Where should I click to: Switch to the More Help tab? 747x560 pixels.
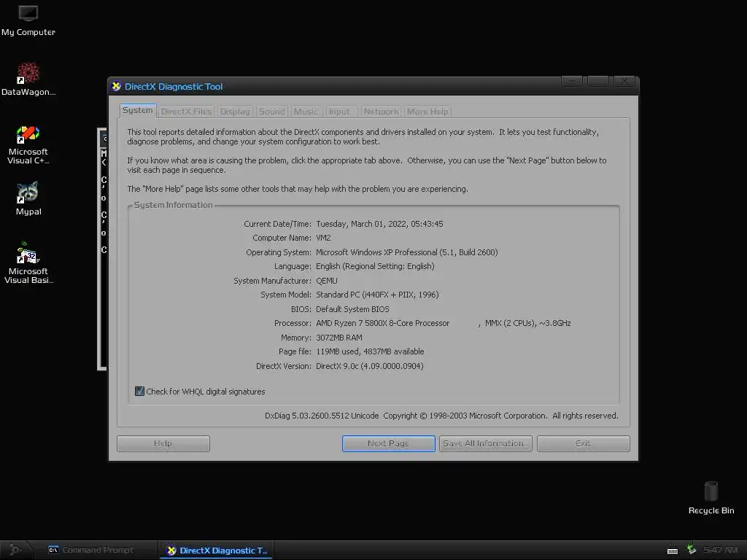pos(427,112)
